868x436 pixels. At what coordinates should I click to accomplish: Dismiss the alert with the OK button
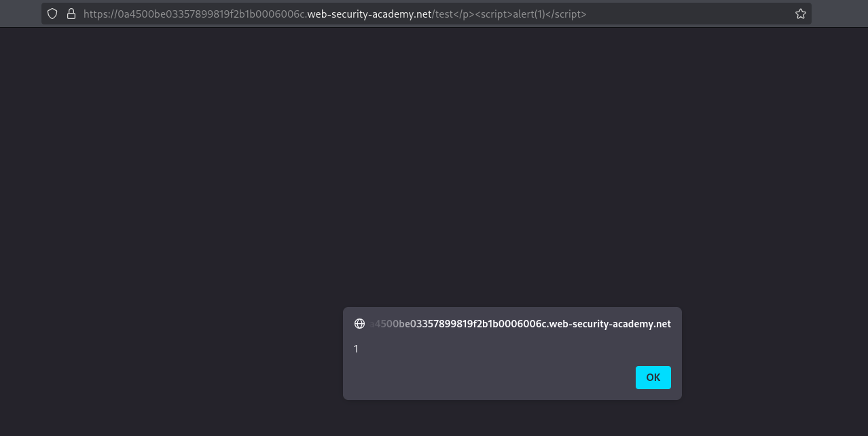pyautogui.click(x=653, y=378)
